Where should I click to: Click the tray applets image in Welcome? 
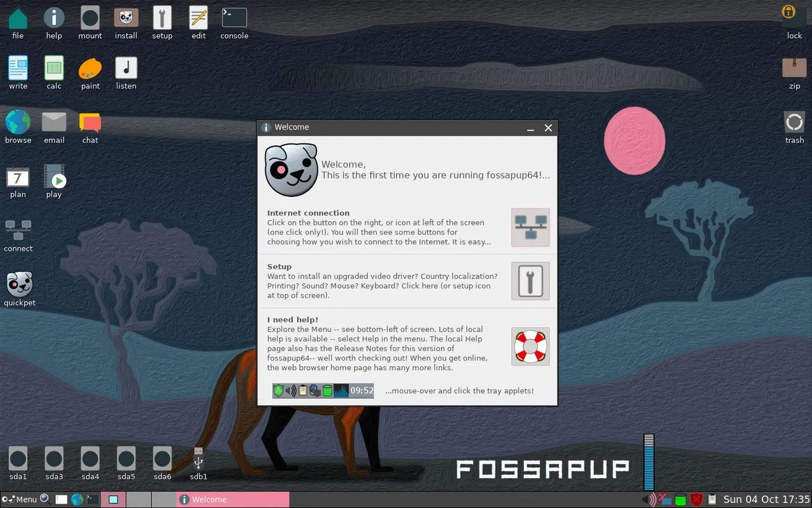(x=323, y=391)
